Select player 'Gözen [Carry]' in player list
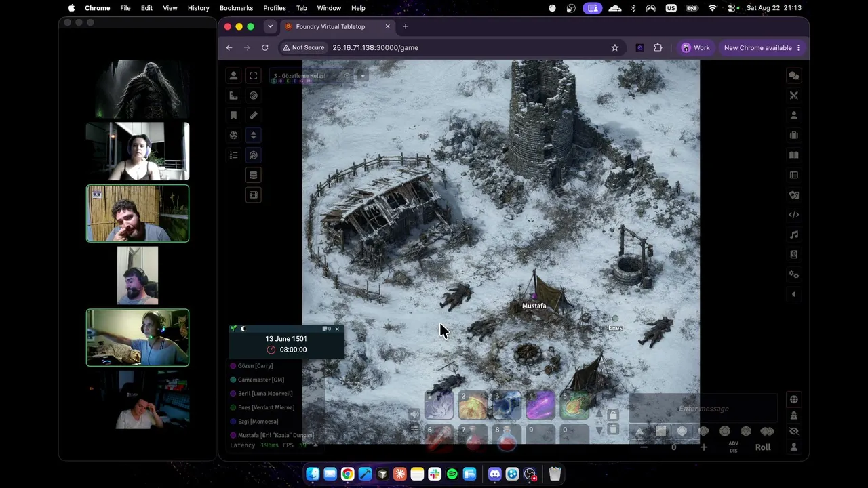The width and height of the screenshot is (868, 488). click(x=255, y=366)
